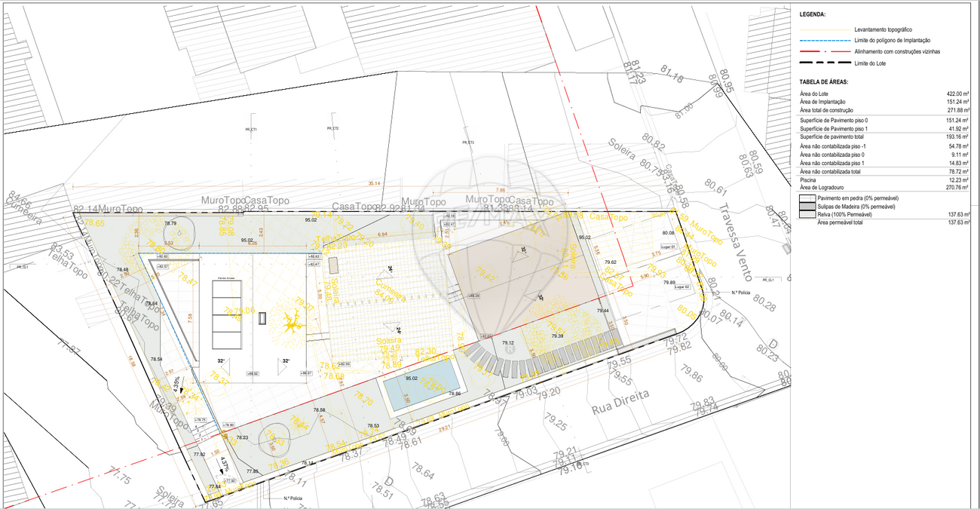
Task: Select 'Superfície de Pavimento piso 1' label
Action: 834,129
